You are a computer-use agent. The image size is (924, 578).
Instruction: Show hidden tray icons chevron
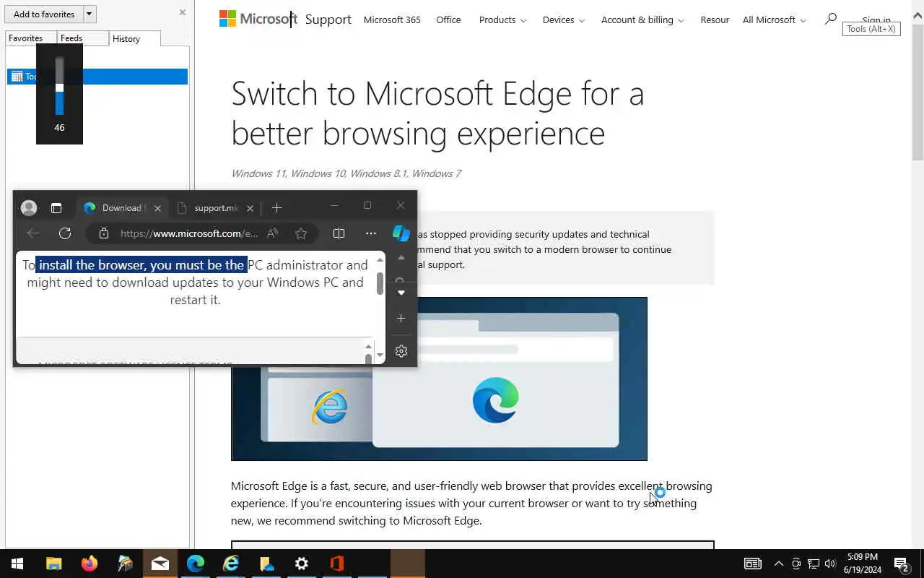[x=778, y=564]
